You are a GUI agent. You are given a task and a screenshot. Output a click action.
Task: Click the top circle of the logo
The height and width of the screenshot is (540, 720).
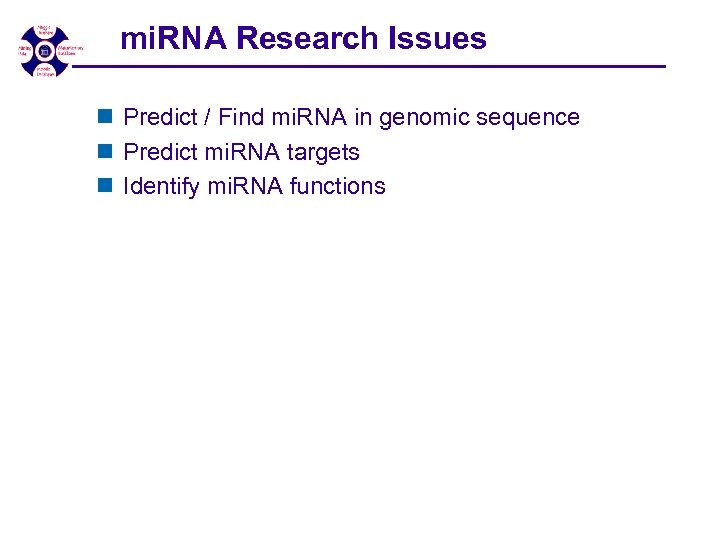tap(45, 31)
